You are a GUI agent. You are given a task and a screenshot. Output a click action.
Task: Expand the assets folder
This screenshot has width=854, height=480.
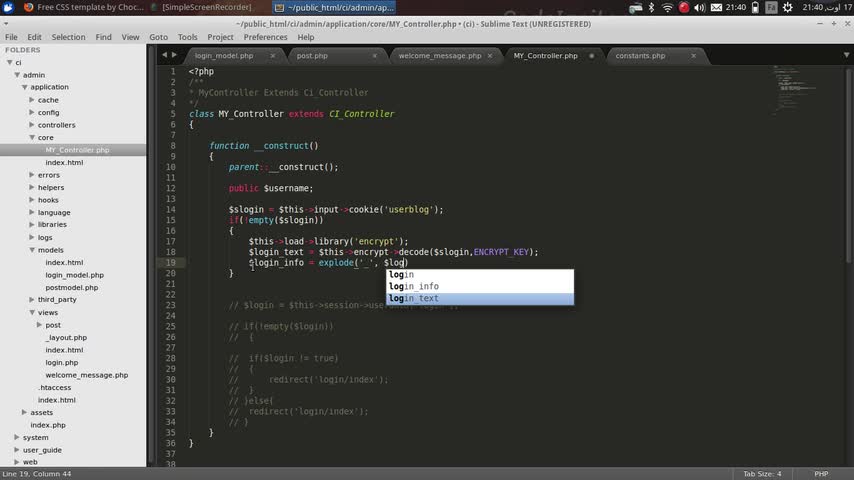pyautogui.click(x=24, y=412)
